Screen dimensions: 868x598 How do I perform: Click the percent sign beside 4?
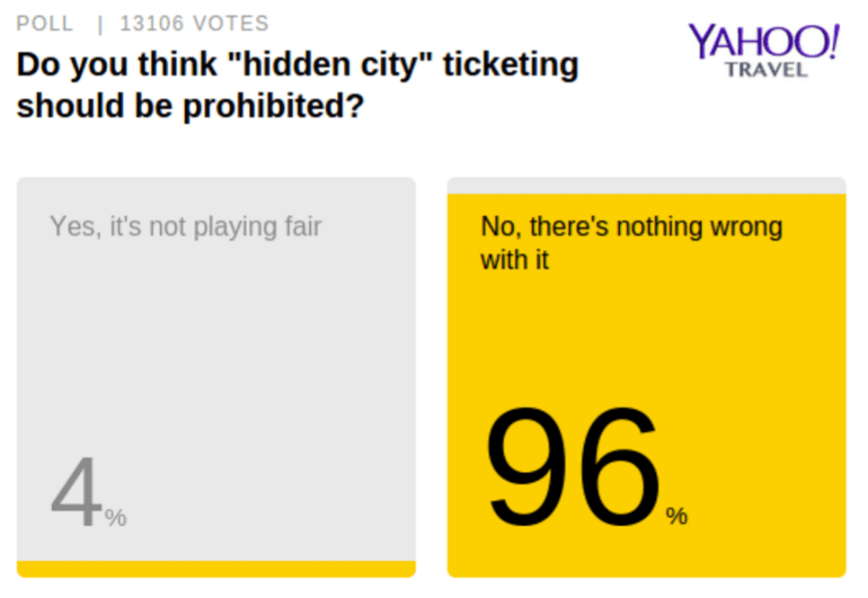[x=115, y=518]
